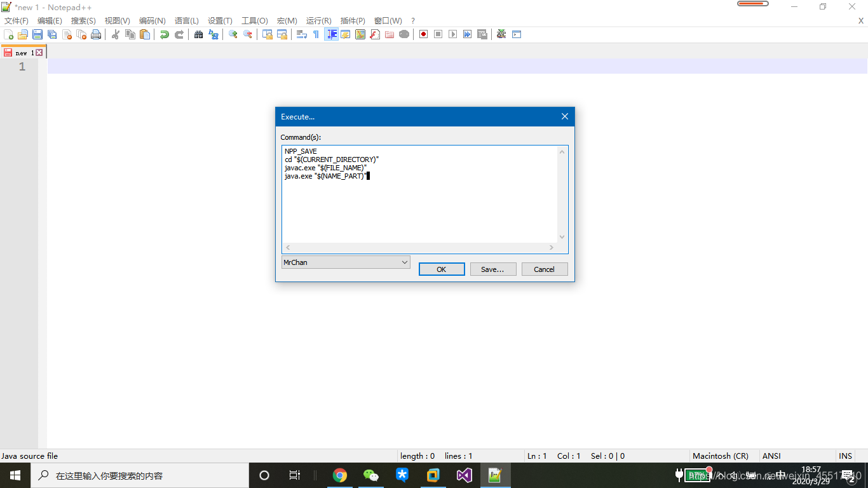
Task: Click the Document Map toolbar icon
Action: (360, 34)
